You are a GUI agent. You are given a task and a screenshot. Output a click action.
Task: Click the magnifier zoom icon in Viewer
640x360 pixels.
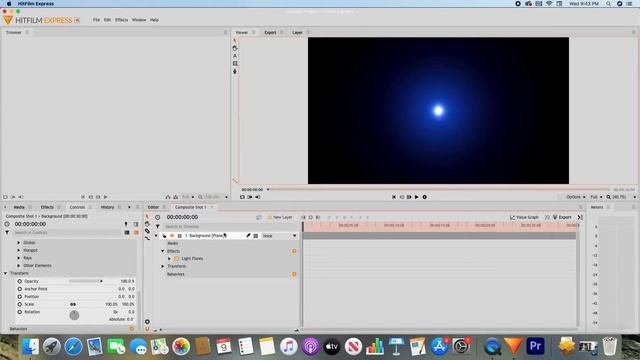point(609,197)
